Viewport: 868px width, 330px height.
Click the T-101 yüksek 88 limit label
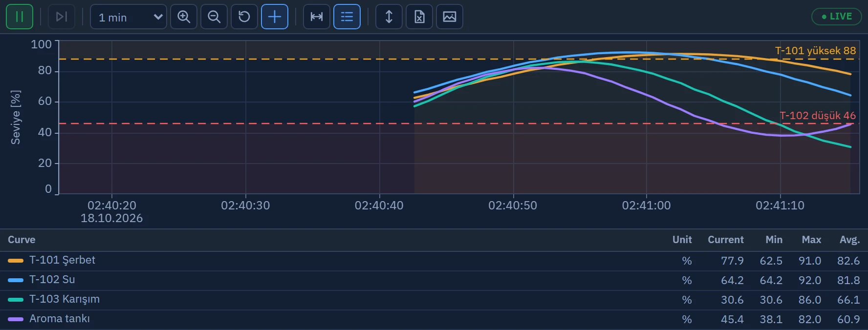815,51
